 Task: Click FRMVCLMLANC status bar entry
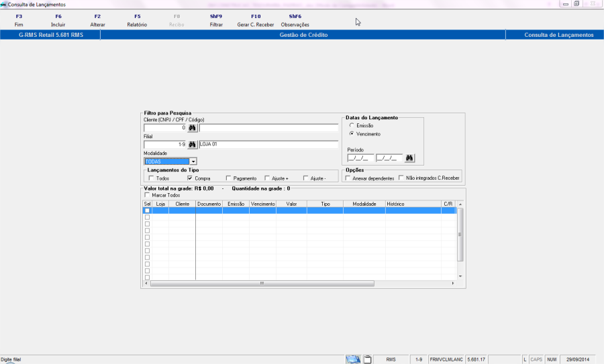(446, 359)
